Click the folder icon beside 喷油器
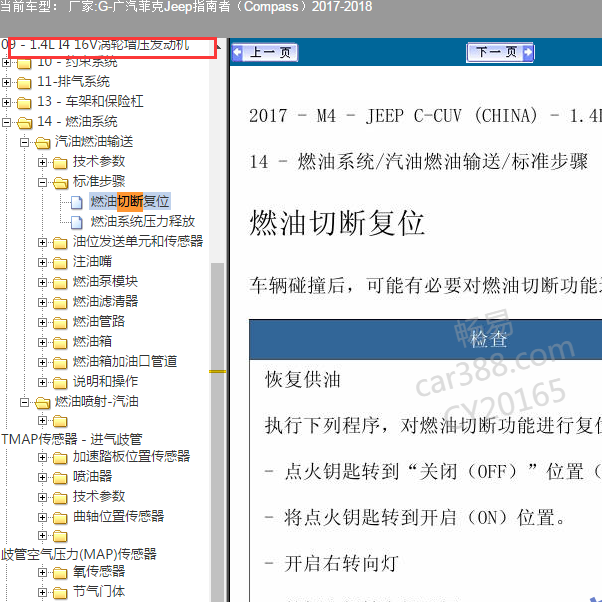602x602 pixels. coord(60,478)
